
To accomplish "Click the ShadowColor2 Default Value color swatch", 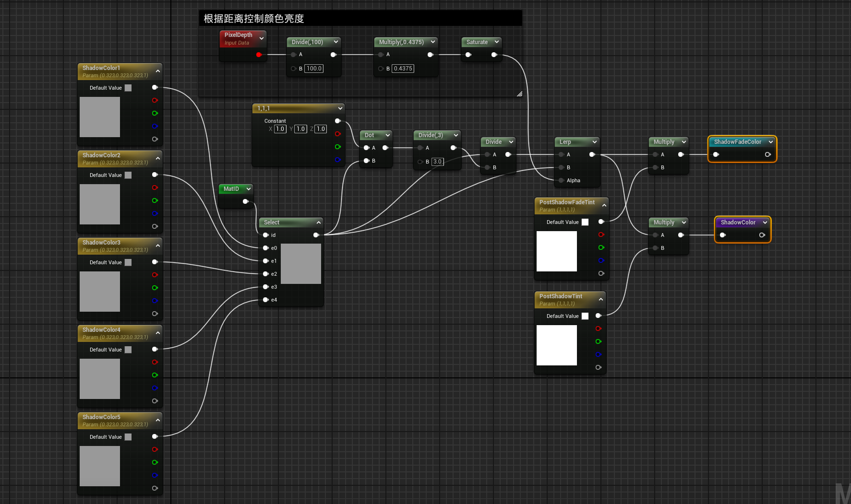I will pyautogui.click(x=128, y=175).
